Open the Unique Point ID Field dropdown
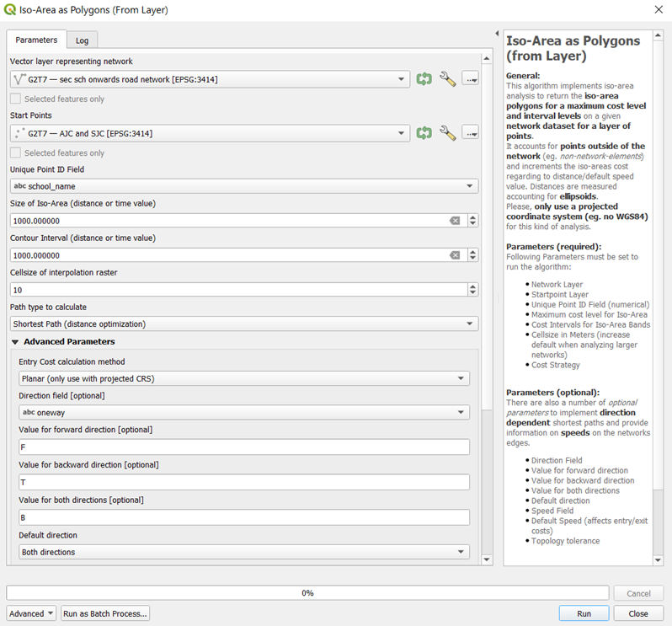 pyautogui.click(x=244, y=186)
